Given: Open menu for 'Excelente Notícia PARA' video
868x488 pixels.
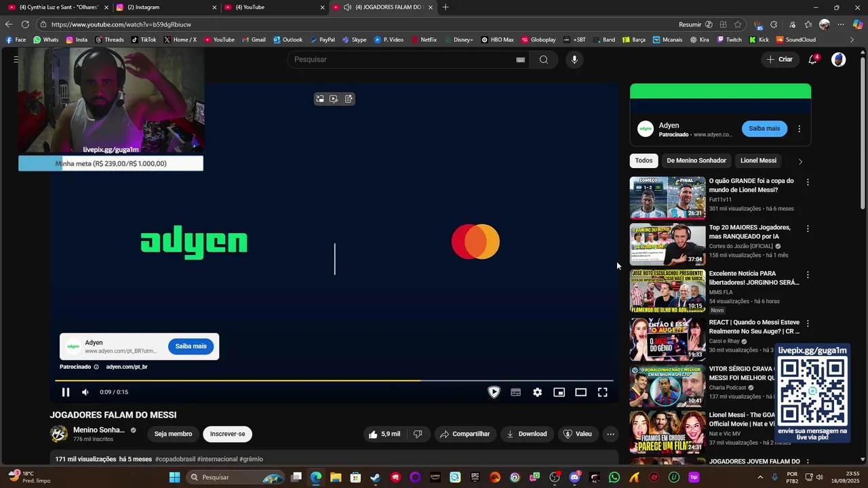Looking at the screenshot, I should point(808,275).
